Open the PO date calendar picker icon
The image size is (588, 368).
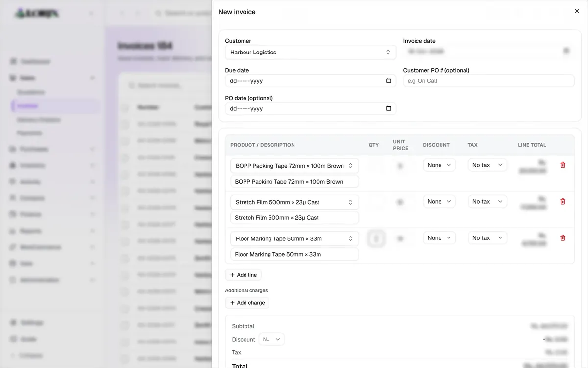click(389, 108)
